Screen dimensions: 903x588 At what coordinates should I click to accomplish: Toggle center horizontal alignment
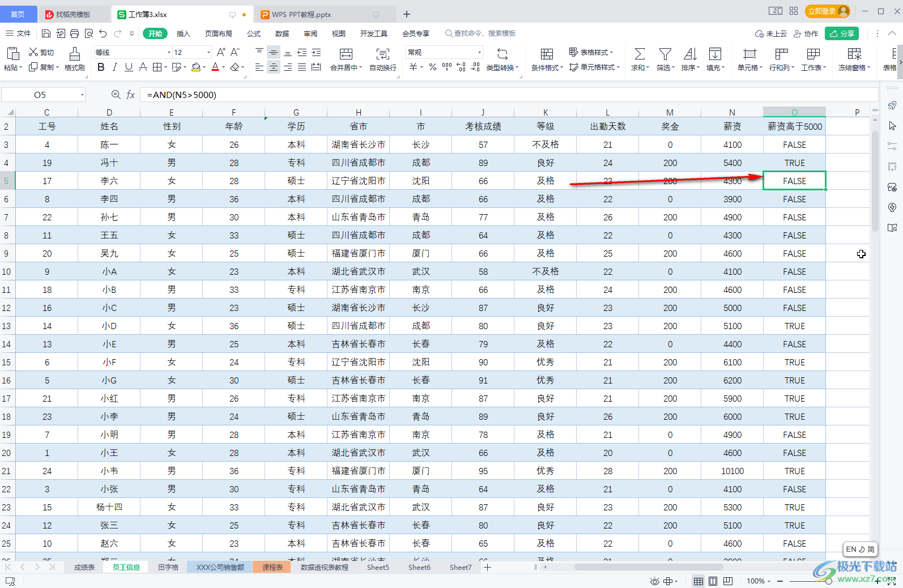pyautogui.click(x=274, y=67)
